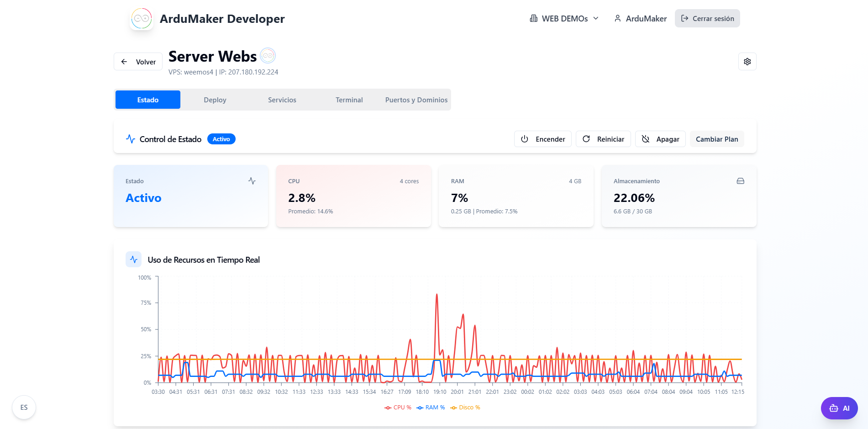Click the 6.6 GB / 30 GB text
Screen dimensions: 868x429
point(633,212)
